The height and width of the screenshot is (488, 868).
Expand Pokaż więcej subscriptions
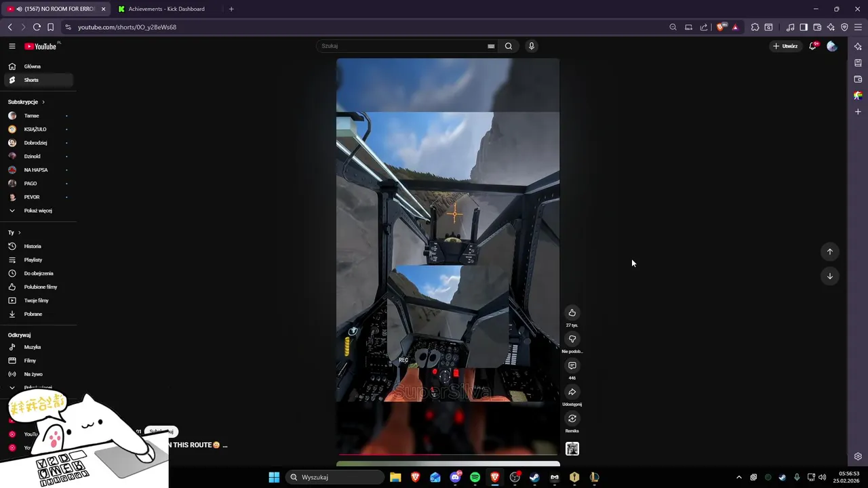point(38,211)
